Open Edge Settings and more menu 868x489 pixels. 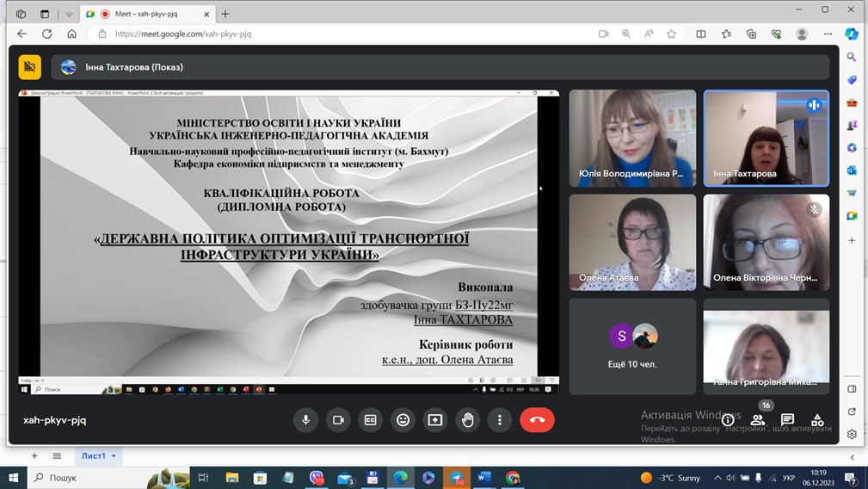pos(828,34)
